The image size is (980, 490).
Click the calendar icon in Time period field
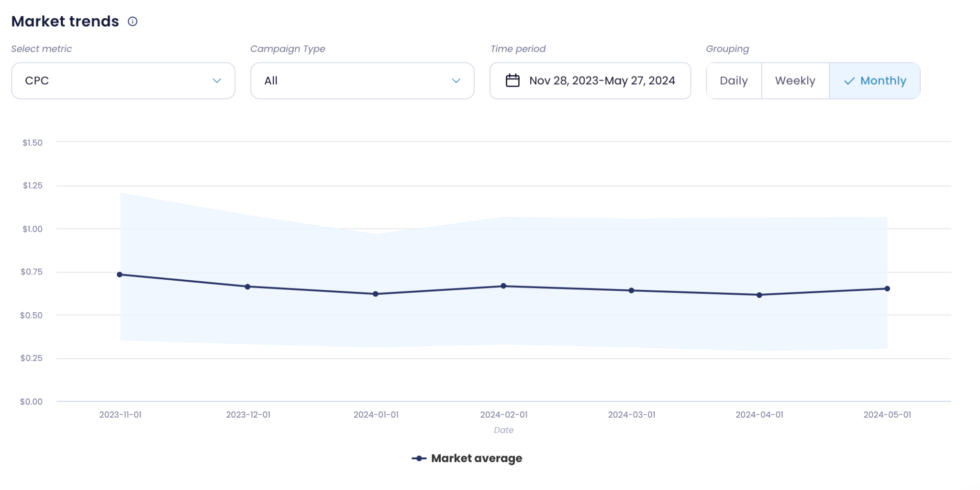(x=512, y=80)
